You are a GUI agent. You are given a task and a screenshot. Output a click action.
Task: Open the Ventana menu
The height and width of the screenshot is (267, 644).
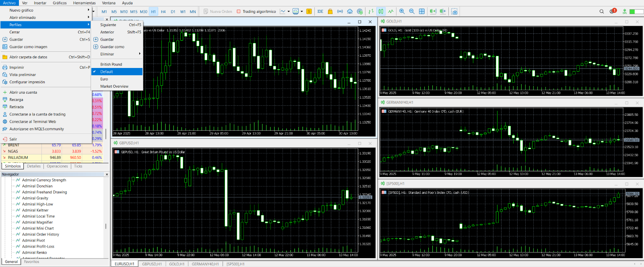click(x=109, y=3)
